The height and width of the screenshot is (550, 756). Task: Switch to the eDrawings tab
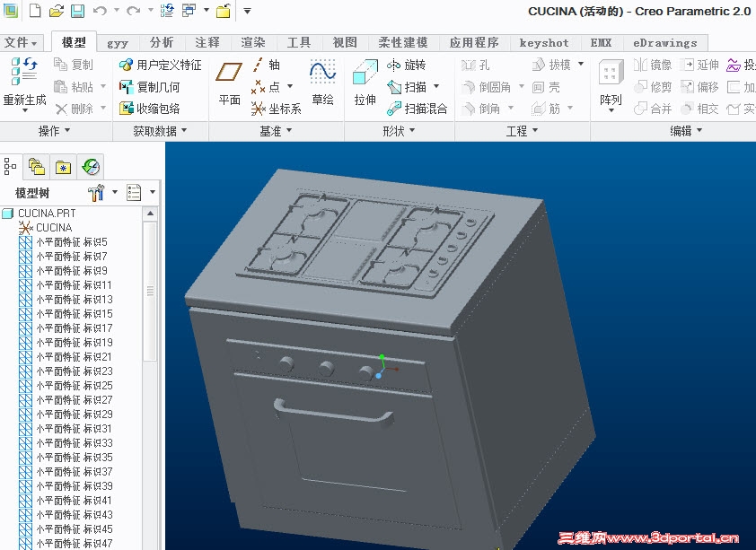(665, 42)
